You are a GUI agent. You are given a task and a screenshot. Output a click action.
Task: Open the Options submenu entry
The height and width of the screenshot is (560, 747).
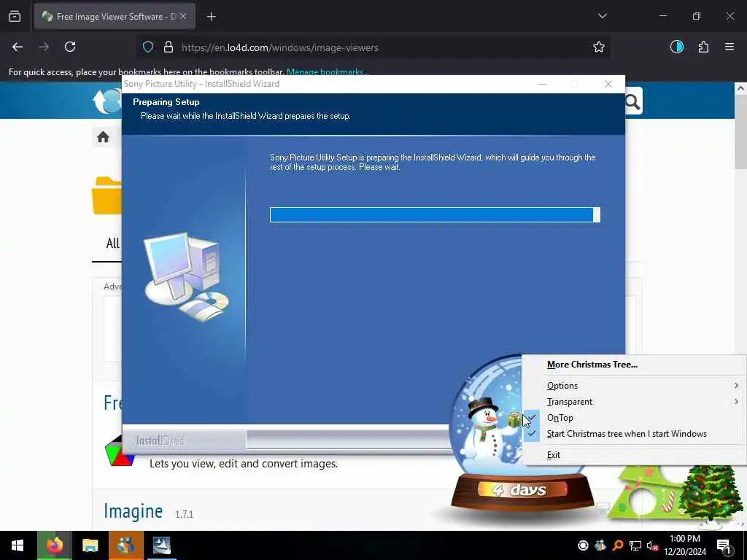click(634, 386)
